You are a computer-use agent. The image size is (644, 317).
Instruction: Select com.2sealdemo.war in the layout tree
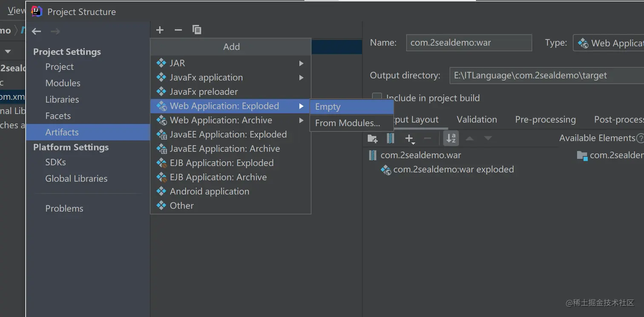click(x=421, y=155)
